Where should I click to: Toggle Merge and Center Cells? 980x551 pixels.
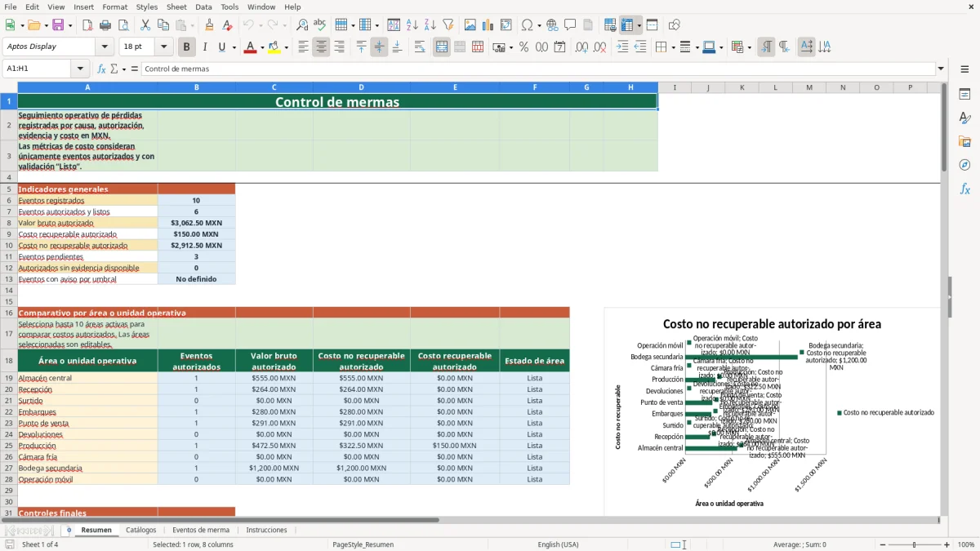[442, 47]
